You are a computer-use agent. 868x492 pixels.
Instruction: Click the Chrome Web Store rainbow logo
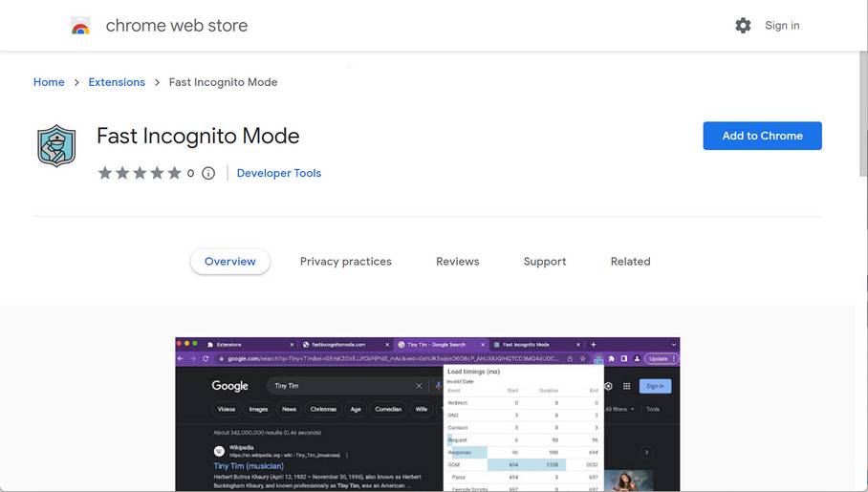pyautogui.click(x=80, y=26)
